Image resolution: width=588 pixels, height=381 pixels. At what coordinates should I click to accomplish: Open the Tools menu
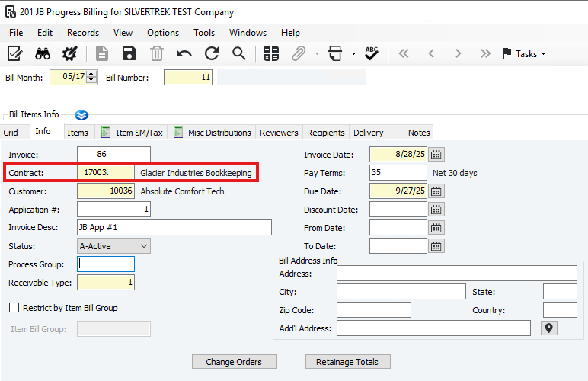(x=204, y=33)
